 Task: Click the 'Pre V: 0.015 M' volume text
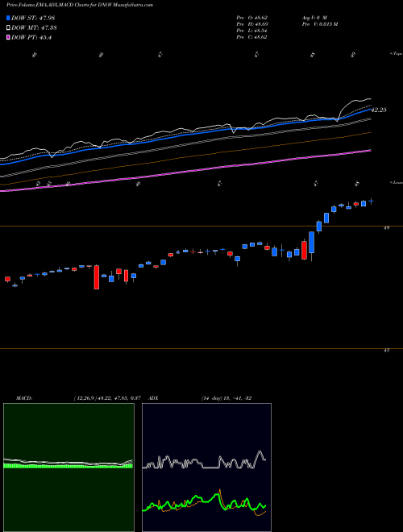319,24
